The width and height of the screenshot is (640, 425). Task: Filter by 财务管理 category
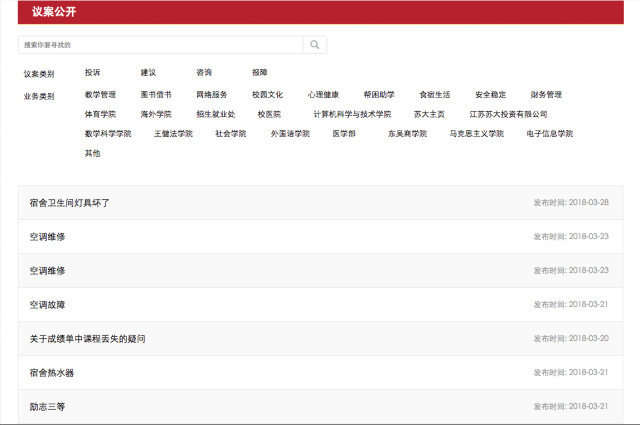[x=546, y=95]
